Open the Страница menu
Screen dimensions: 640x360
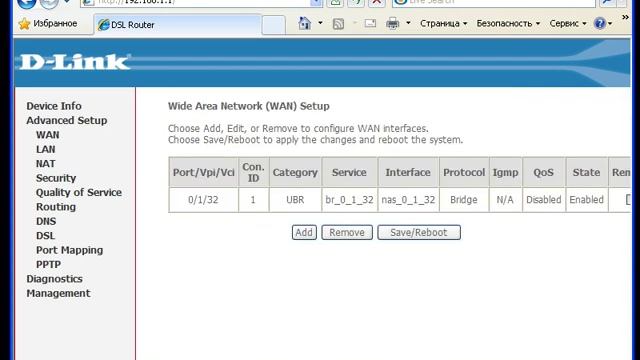pyautogui.click(x=444, y=23)
